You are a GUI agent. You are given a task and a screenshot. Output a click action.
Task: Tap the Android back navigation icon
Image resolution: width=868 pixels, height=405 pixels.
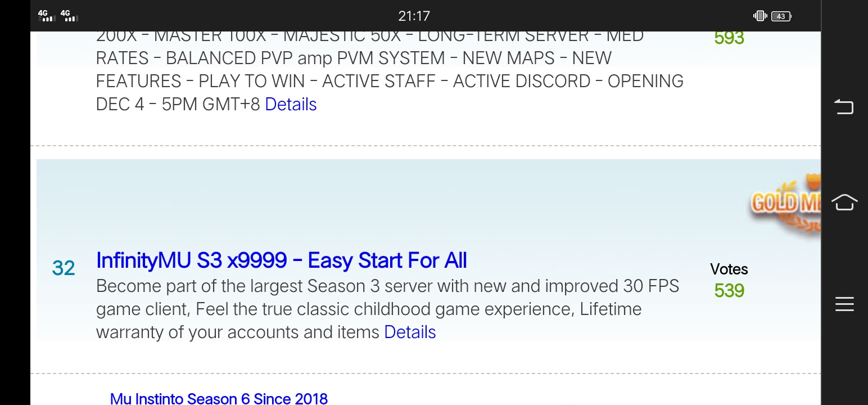click(844, 106)
